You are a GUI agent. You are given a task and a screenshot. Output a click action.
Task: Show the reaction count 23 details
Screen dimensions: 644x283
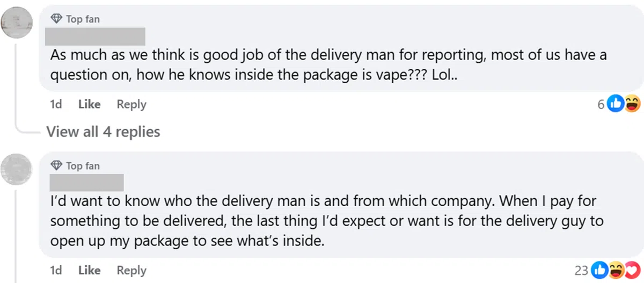(582, 271)
